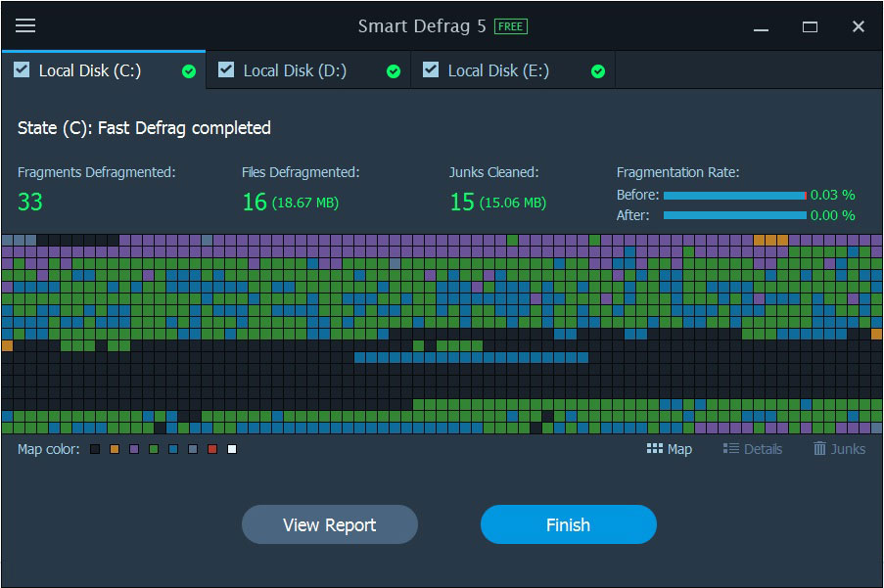The image size is (884, 588).
Task: Click the black map color swatch
Action: [x=95, y=449]
